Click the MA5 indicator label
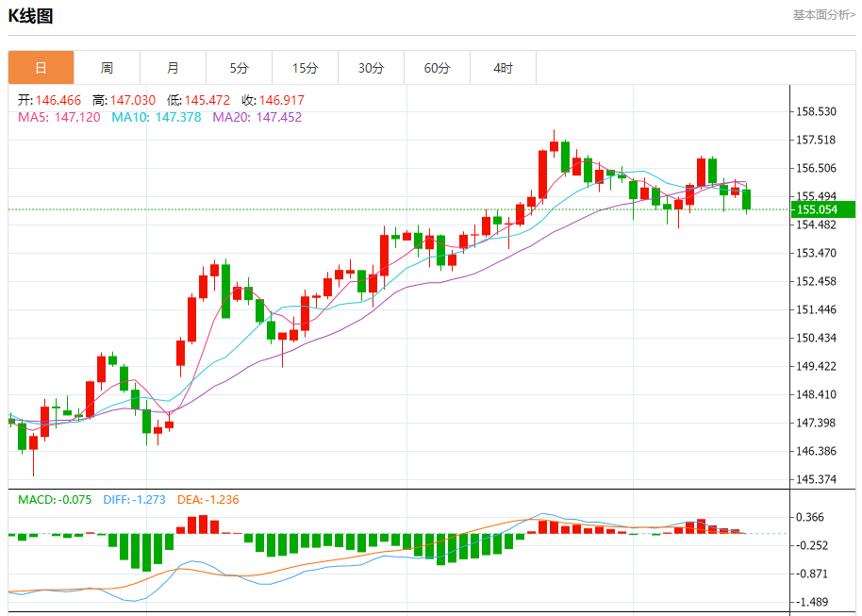862x616 pixels. [59, 117]
